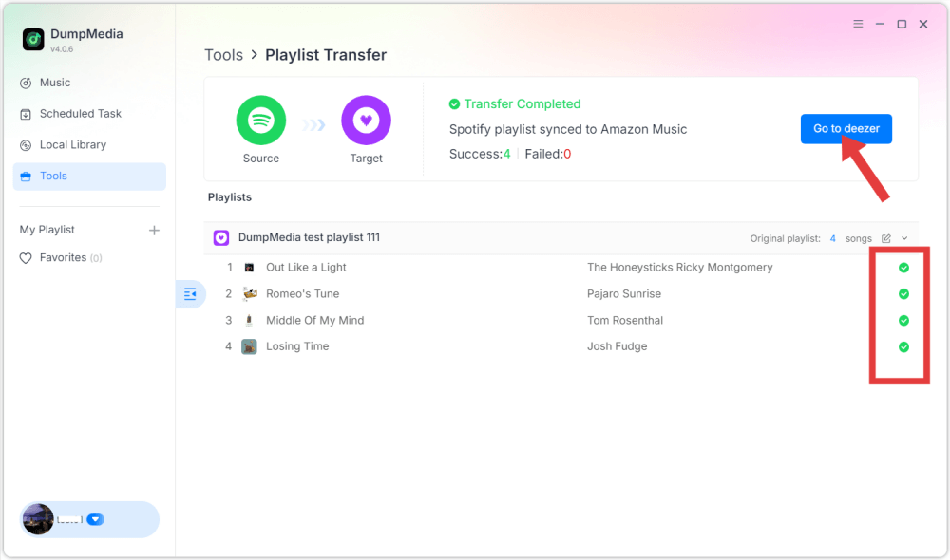Edit the playlist with the pencil icon
This screenshot has width=950, height=560.
point(885,238)
